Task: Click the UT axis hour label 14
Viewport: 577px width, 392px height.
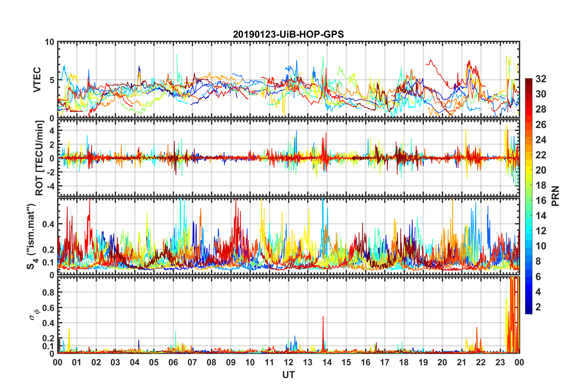Action: click(x=327, y=363)
